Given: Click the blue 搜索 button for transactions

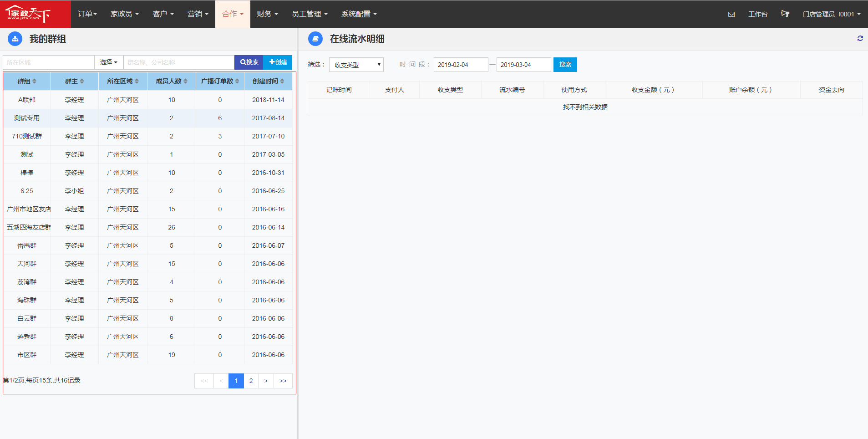Looking at the screenshot, I should [565, 65].
